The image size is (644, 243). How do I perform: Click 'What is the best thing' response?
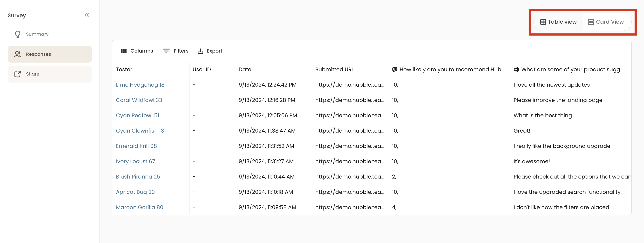(542, 115)
